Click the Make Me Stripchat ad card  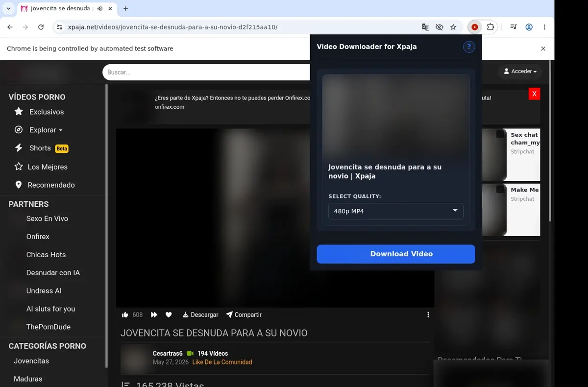click(x=511, y=210)
